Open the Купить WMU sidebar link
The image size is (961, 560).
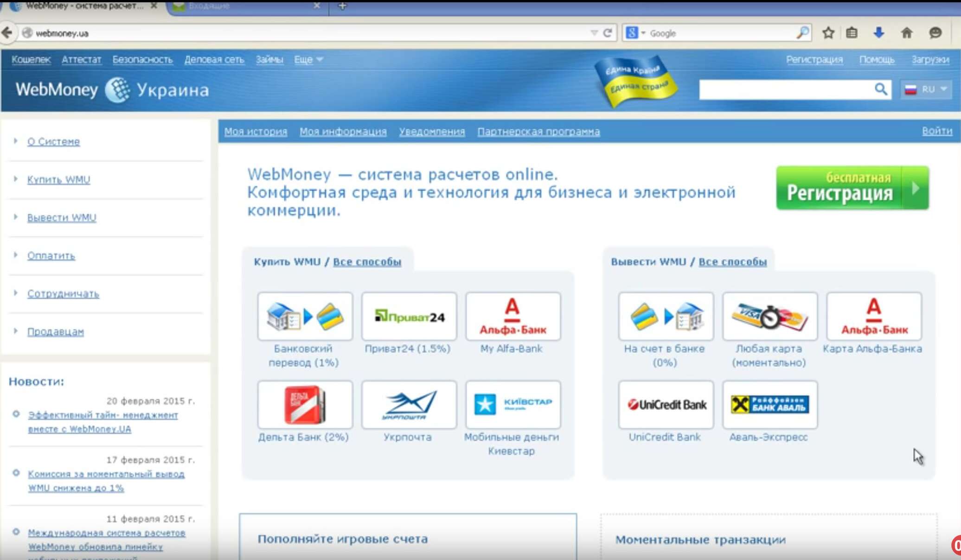[x=58, y=179]
